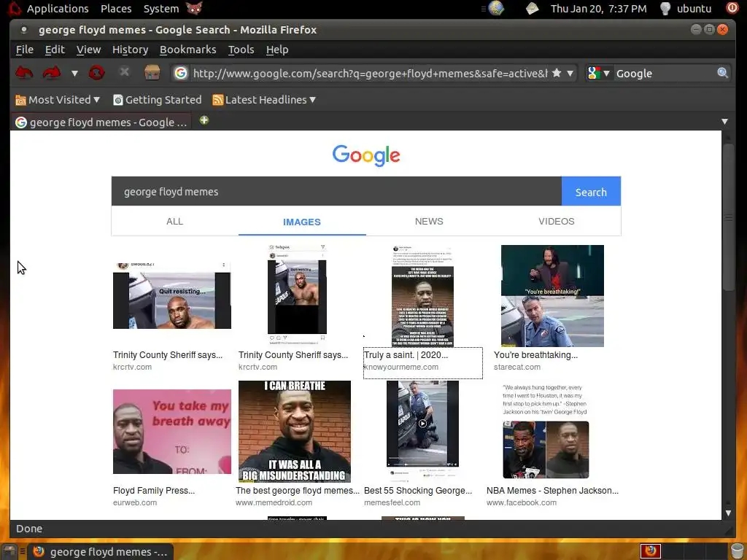Open the trash icon in bottom panel
The height and width of the screenshot is (560, 747).
pyautogui.click(x=738, y=551)
